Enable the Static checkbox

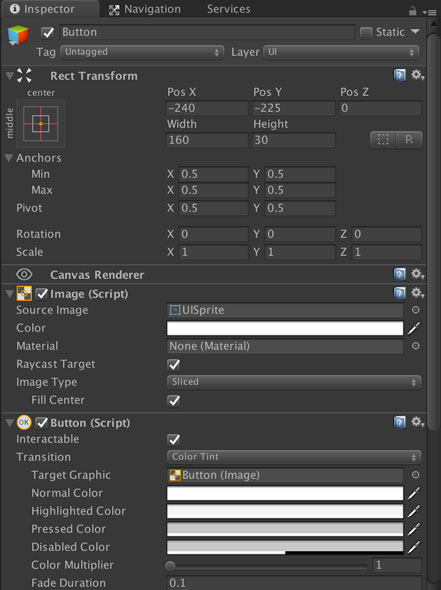[x=366, y=33]
